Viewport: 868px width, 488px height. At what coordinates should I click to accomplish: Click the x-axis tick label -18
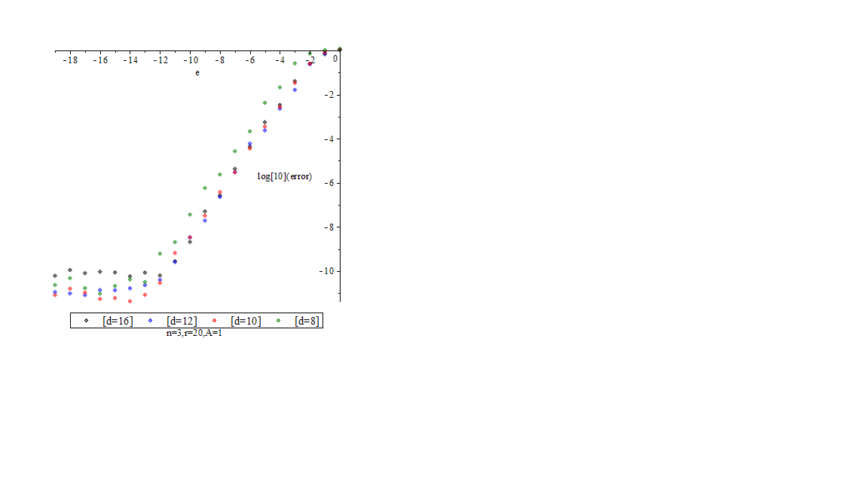(x=70, y=60)
